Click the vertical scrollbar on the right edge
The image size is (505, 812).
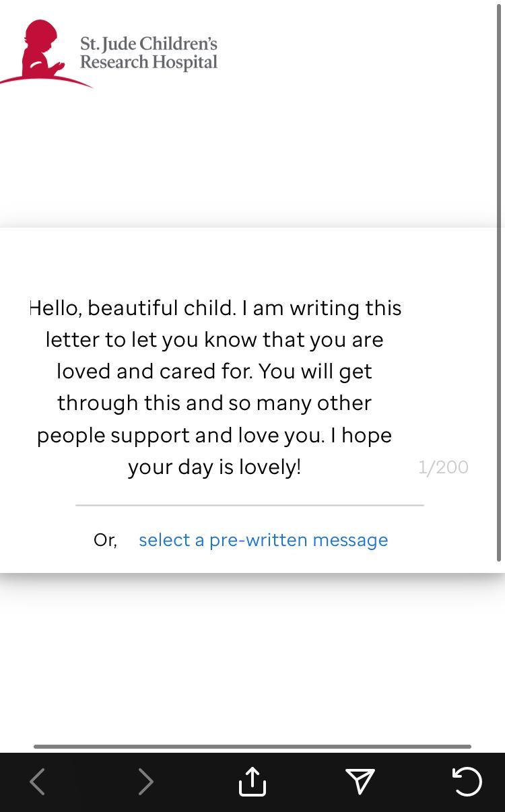[500, 269]
